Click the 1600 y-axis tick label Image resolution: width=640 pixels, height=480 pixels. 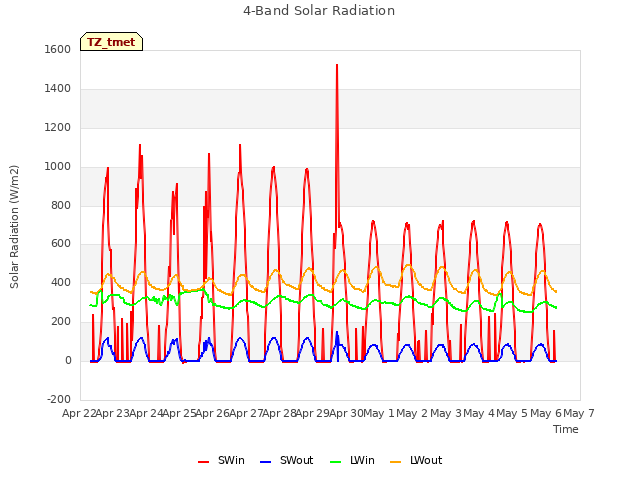coord(58,49)
